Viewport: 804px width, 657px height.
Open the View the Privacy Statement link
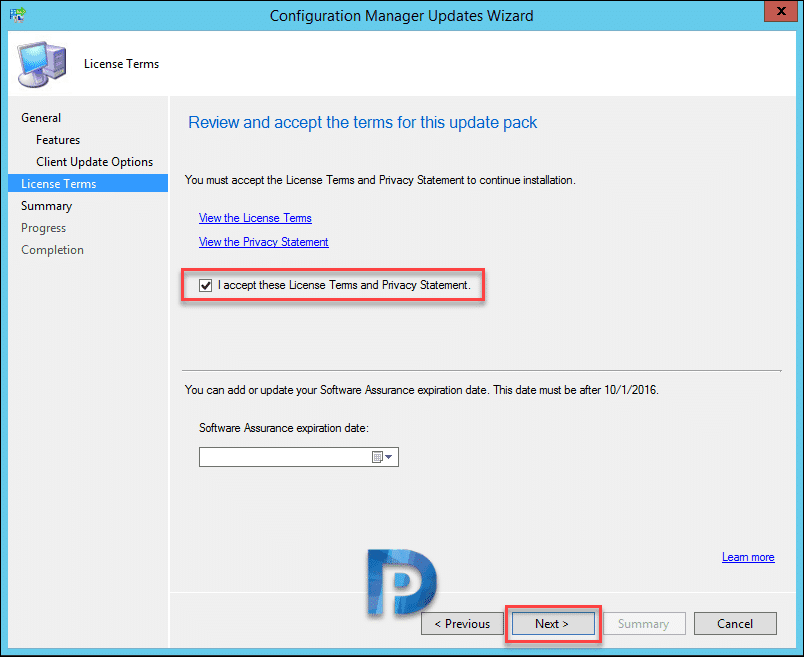click(x=264, y=242)
